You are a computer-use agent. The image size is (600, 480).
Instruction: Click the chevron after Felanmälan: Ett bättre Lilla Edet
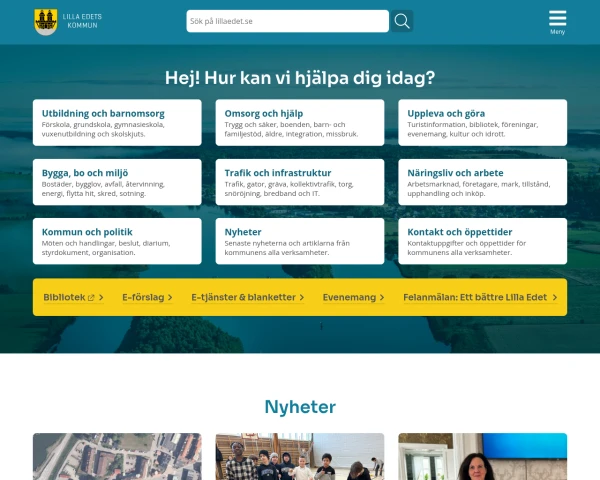(554, 297)
